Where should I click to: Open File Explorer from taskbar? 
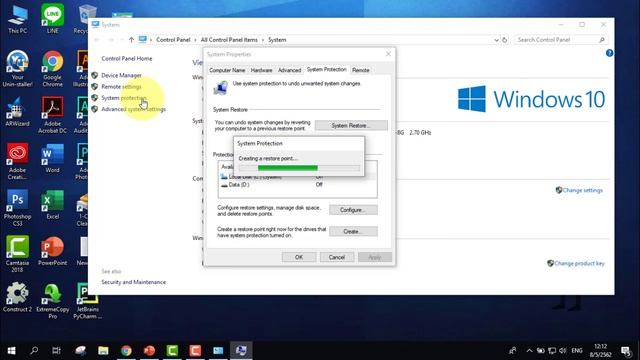pyautogui.click(x=103, y=351)
